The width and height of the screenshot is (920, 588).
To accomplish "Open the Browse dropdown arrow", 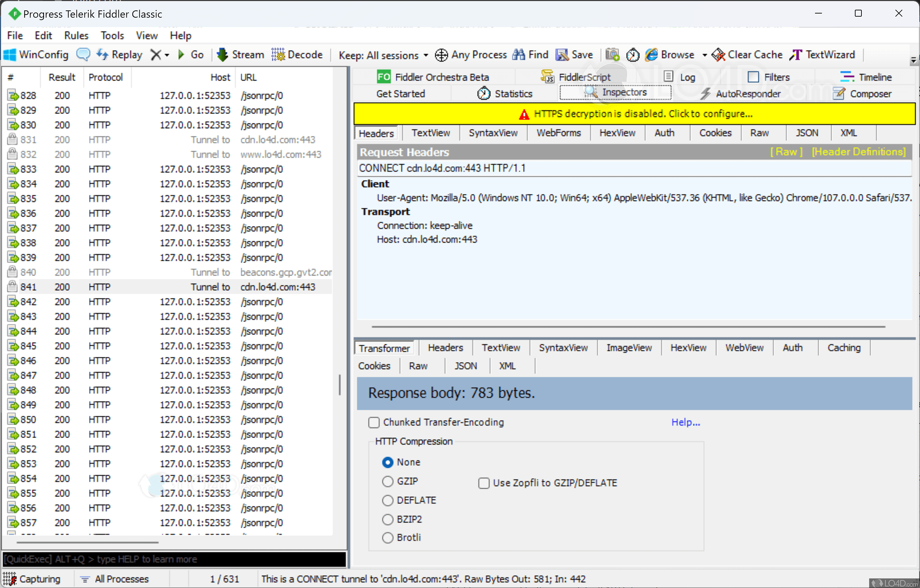I will pyautogui.click(x=704, y=55).
